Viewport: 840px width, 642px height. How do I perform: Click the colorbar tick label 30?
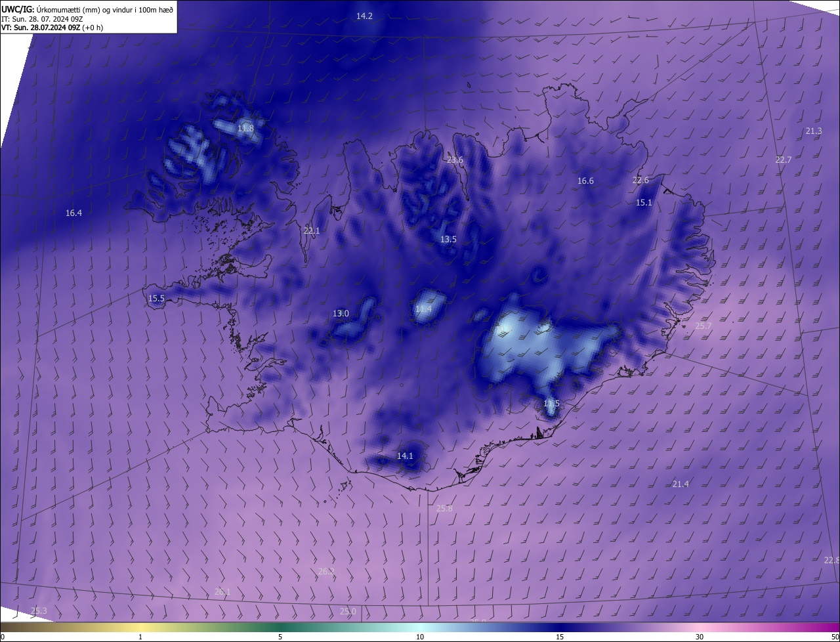point(700,637)
